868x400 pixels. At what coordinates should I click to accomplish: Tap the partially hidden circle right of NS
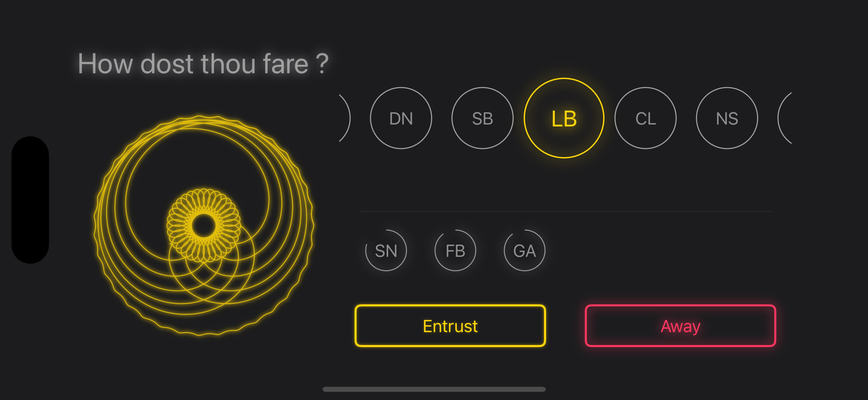point(786,118)
